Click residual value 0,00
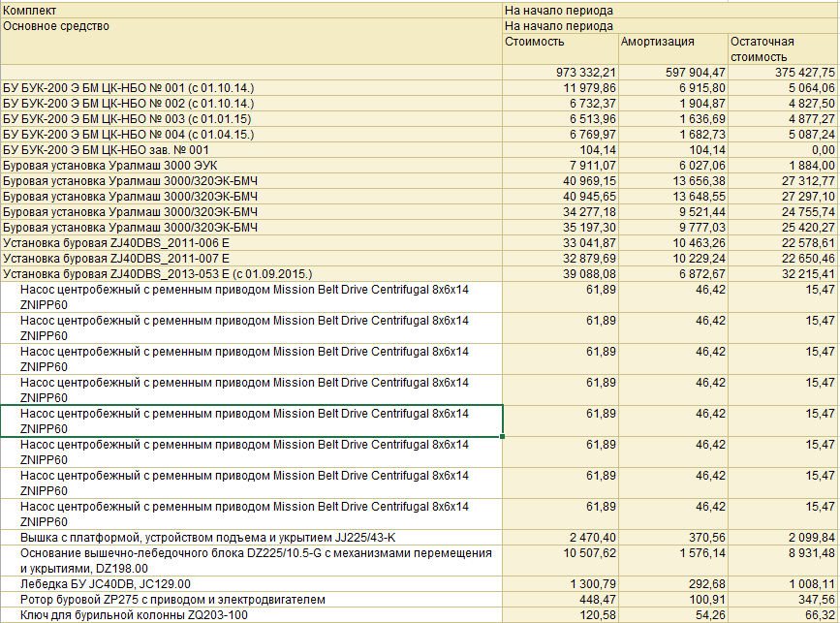Image resolution: width=840 pixels, height=623 pixels. pos(784,150)
